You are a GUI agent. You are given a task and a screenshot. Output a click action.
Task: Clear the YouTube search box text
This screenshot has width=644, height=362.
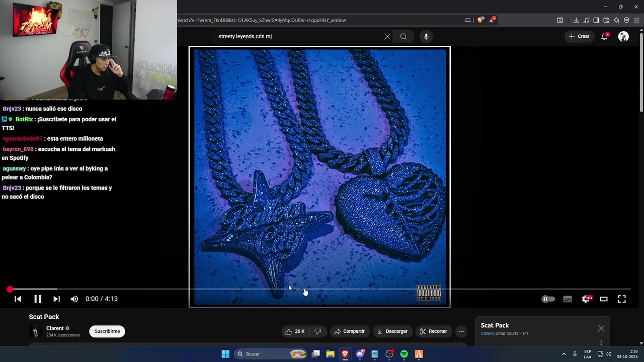[387, 36]
